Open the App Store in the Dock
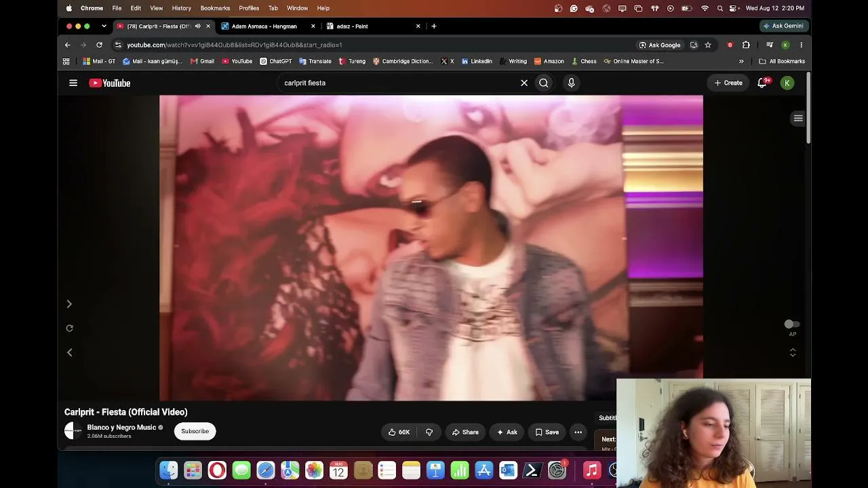 pyautogui.click(x=484, y=470)
